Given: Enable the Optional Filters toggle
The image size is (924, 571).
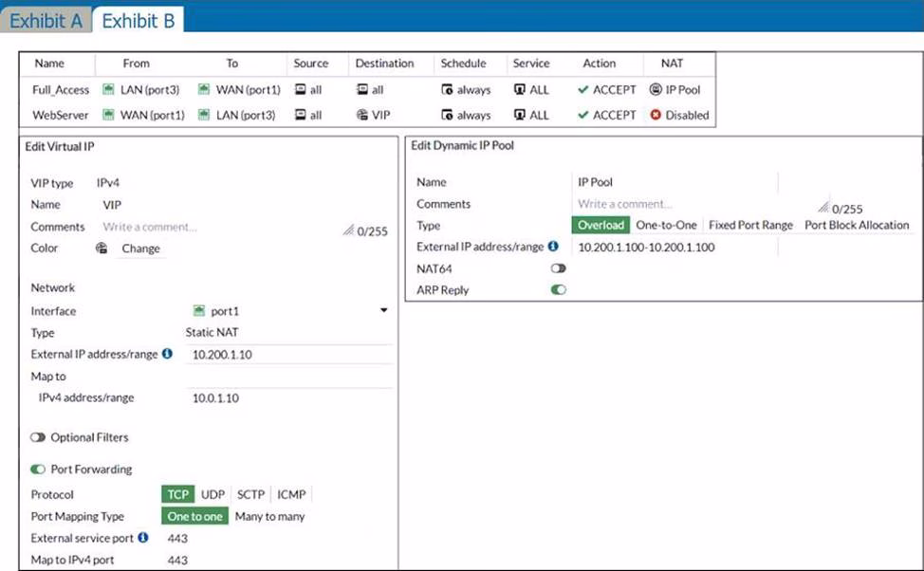Looking at the screenshot, I should (x=38, y=437).
